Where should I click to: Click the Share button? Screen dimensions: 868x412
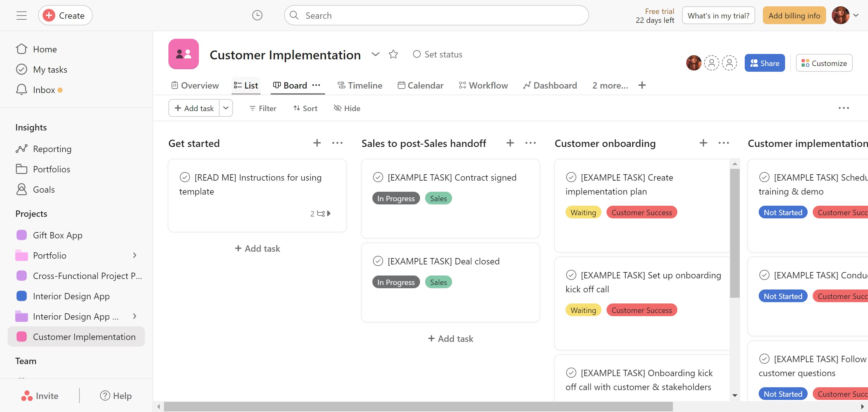764,63
